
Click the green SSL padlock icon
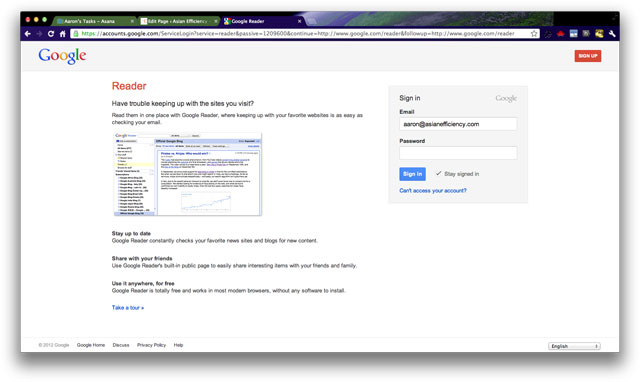tap(76, 33)
